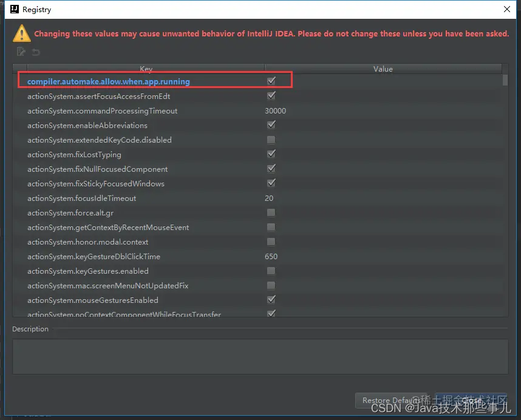This screenshot has height=420, width=521.
Task: Select actionSystem.focusIdleTimeout key row
Action: (x=82, y=198)
